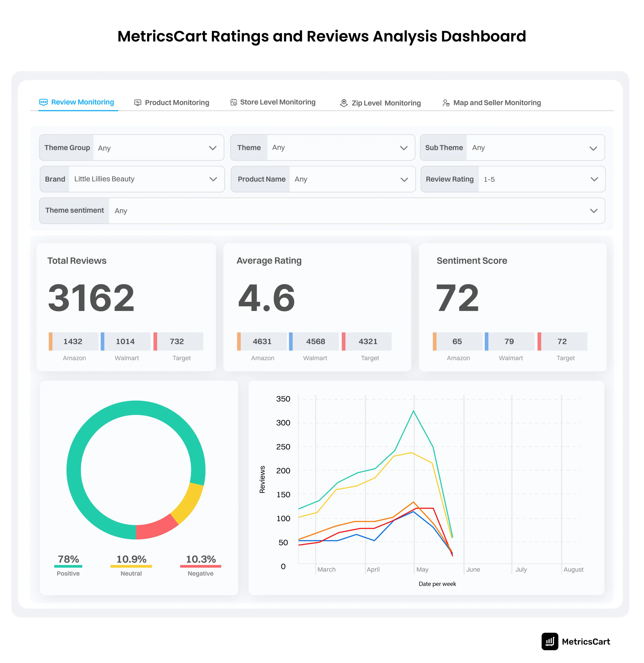644x663 pixels.
Task: Click the 10.9% Neutral legend
Action: click(131, 566)
